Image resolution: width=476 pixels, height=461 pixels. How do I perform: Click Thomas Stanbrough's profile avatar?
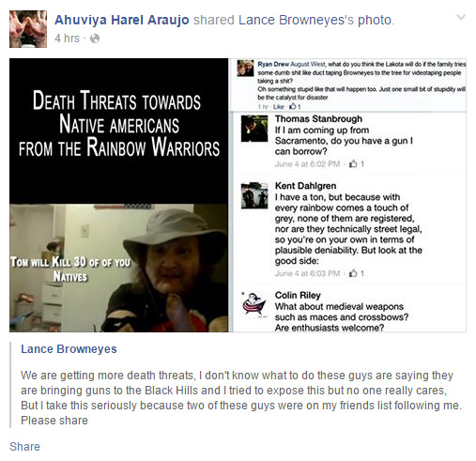point(254,129)
